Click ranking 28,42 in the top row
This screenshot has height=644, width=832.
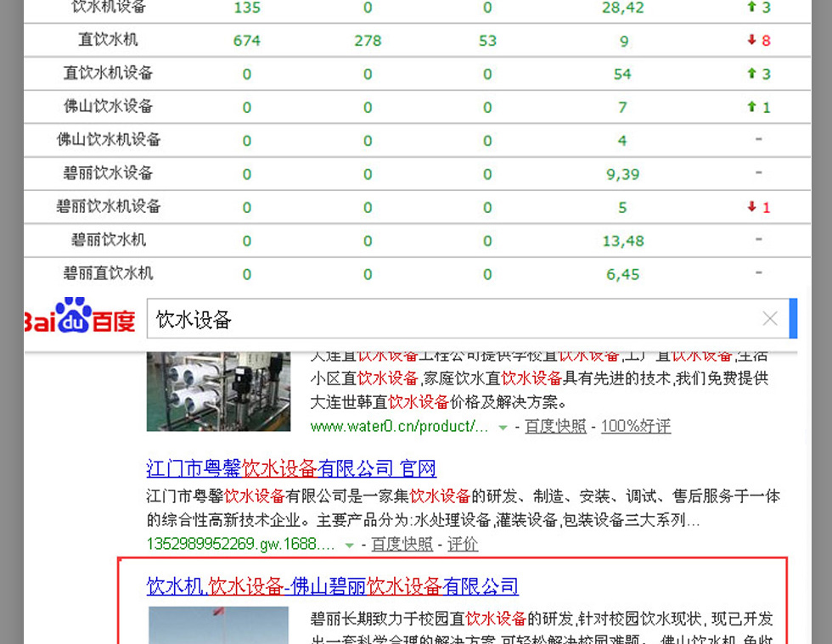pyautogui.click(x=622, y=8)
